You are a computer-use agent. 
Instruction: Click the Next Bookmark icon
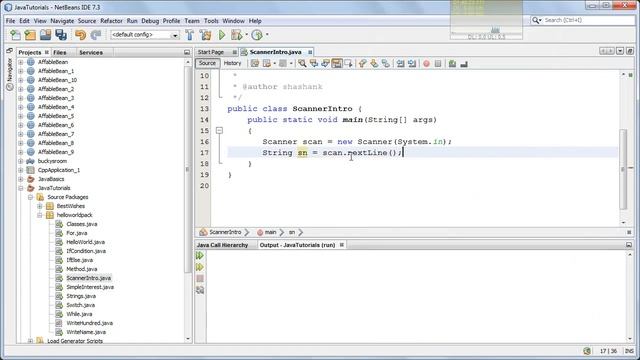[x=374, y=64]
